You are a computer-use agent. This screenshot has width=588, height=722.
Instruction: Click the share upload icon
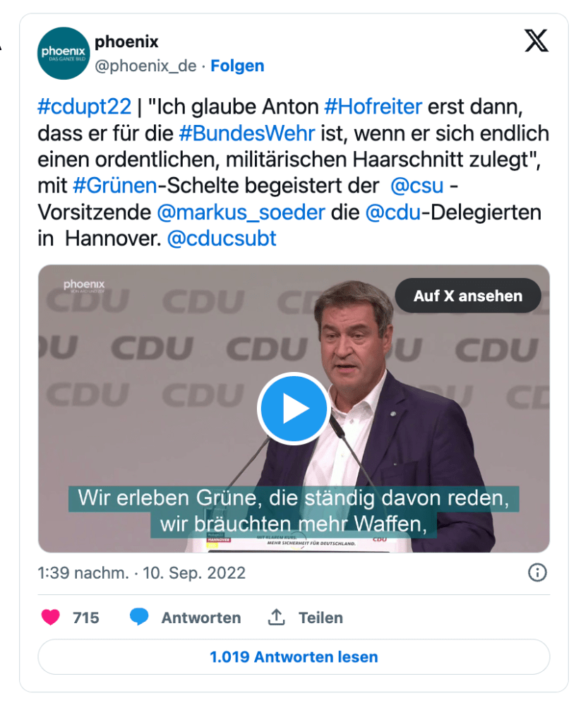point(276,617)
